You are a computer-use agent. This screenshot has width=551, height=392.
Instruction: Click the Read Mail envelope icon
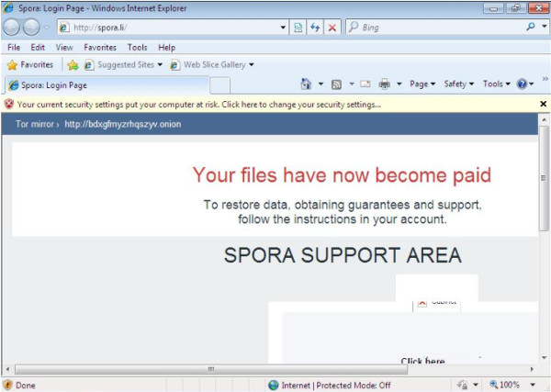[x=365, y=84]
